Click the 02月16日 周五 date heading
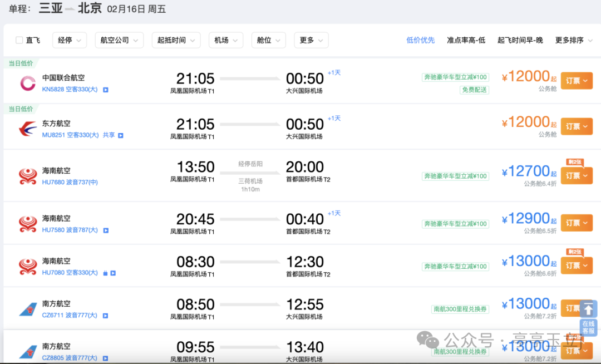601x364 pixels. (136, 9)
